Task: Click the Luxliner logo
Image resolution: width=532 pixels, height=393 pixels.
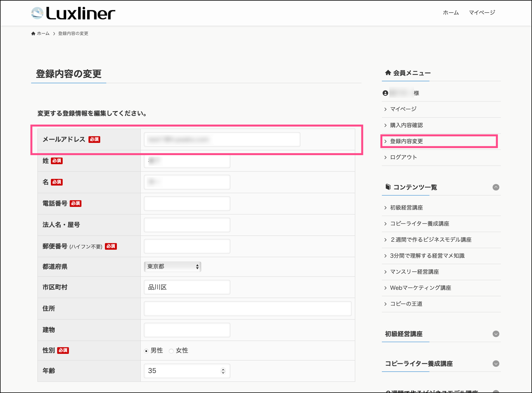Action: pyautogui.click(x=73, y=13)
